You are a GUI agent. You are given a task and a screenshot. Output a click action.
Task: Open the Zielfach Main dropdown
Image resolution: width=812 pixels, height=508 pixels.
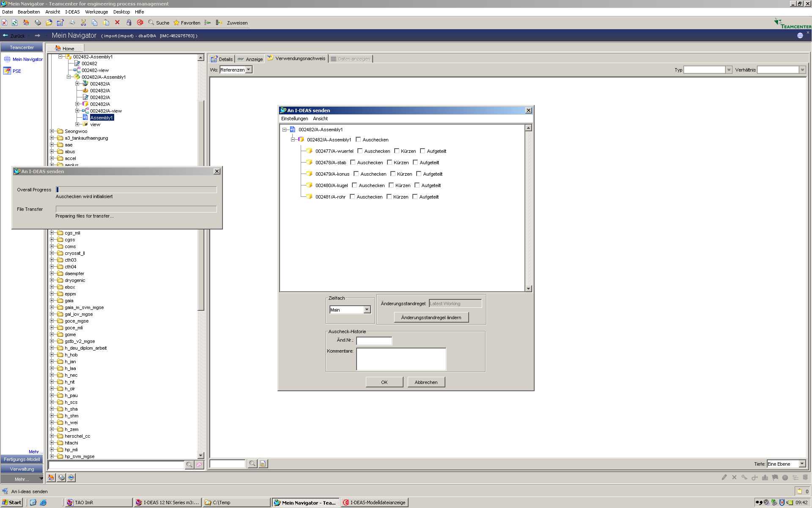pos(367,310)
